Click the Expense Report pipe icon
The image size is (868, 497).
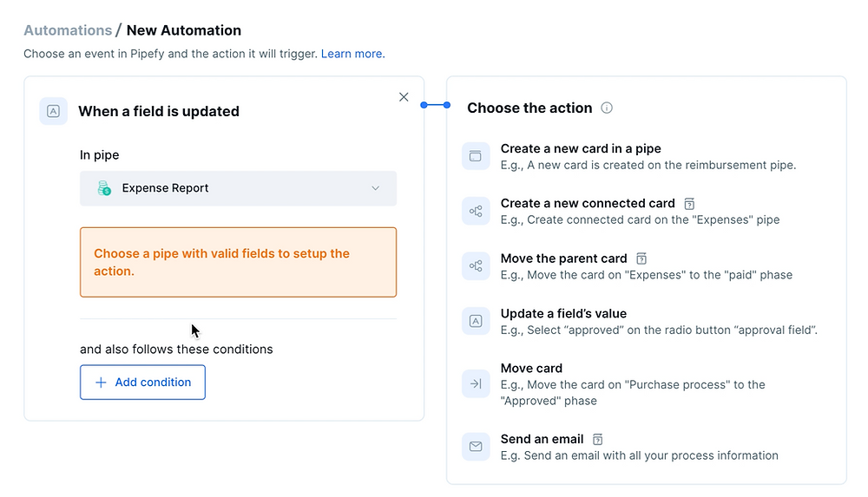[x=104, y=188]
